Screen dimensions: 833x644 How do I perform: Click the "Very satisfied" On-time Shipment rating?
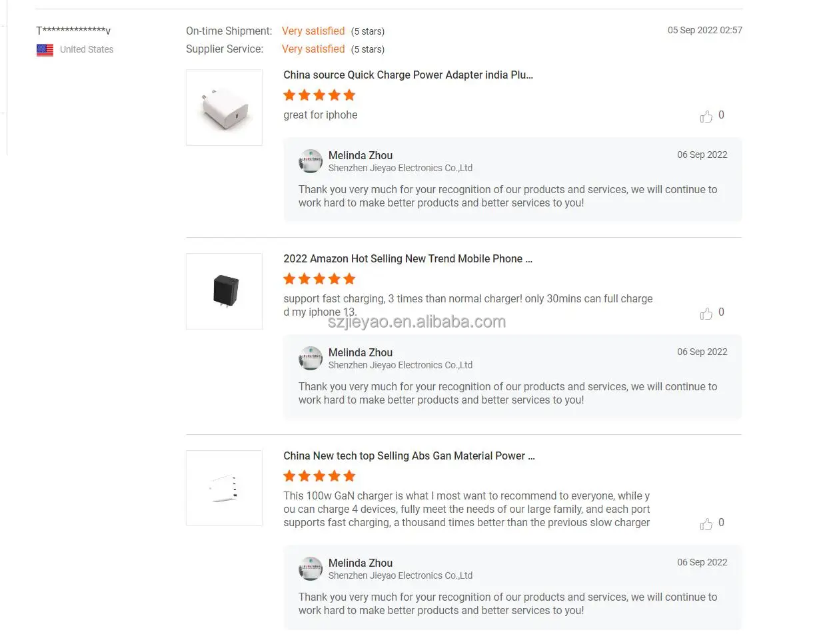click(x=313, y=31)
